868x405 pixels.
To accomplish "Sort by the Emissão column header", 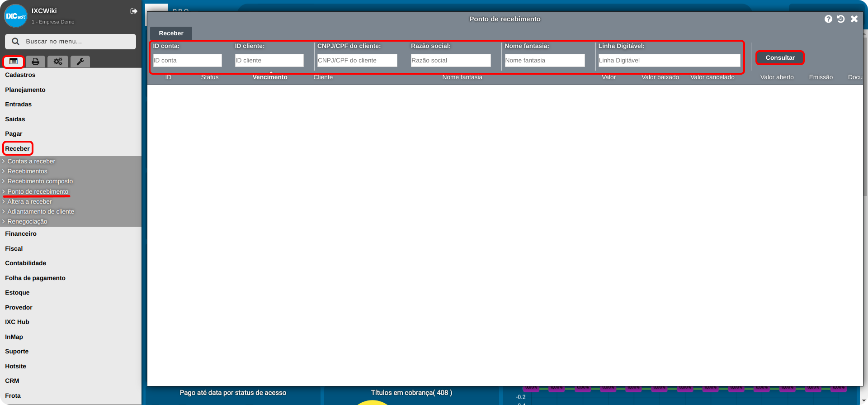I will (821, 77).
